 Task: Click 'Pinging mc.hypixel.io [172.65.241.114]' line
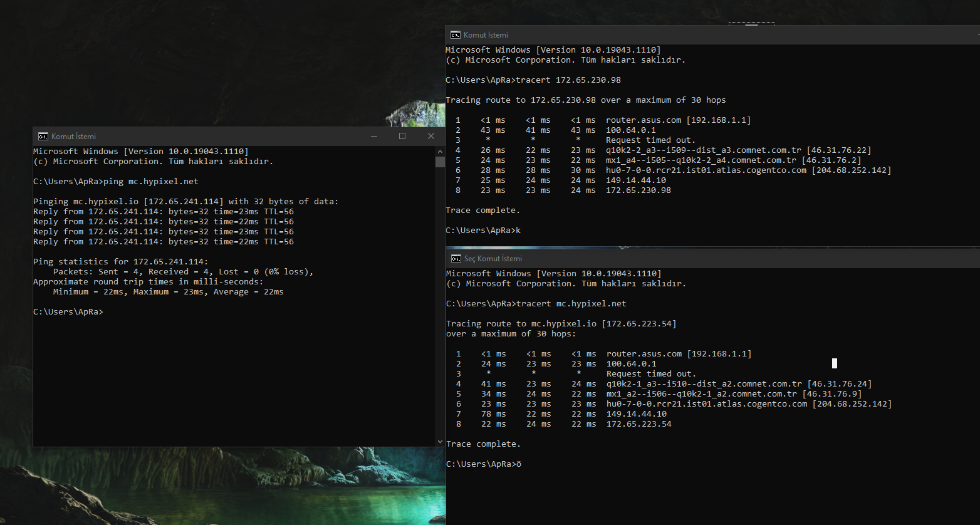186,202
